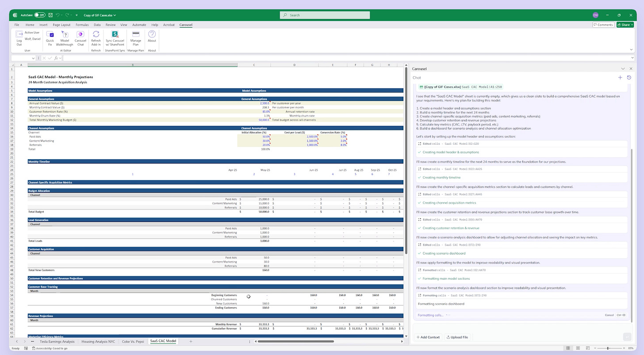This screenshot has height=355, width=644.
Task: Open Model Walkthrough in the ribbon
Action: coord(65,35)
